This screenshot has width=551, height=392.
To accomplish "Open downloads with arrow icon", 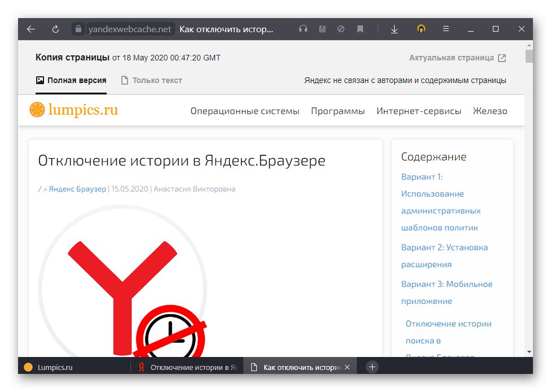I will [x=394, y=29].
